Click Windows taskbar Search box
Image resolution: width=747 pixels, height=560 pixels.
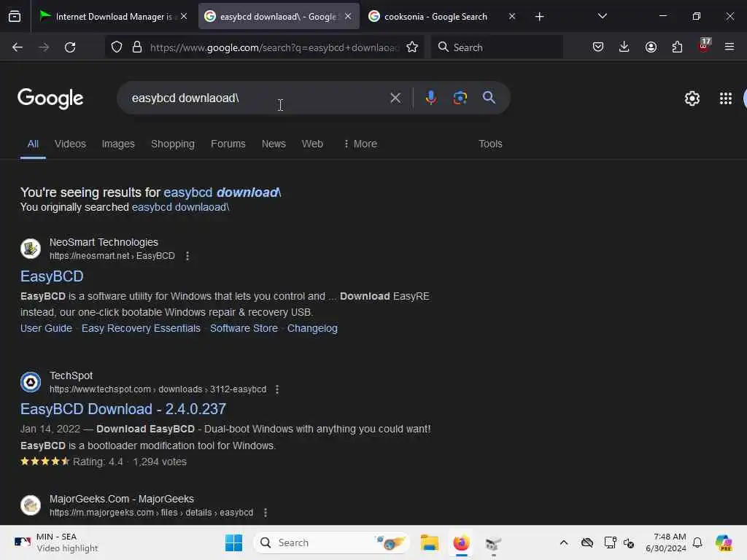(332, 542)
